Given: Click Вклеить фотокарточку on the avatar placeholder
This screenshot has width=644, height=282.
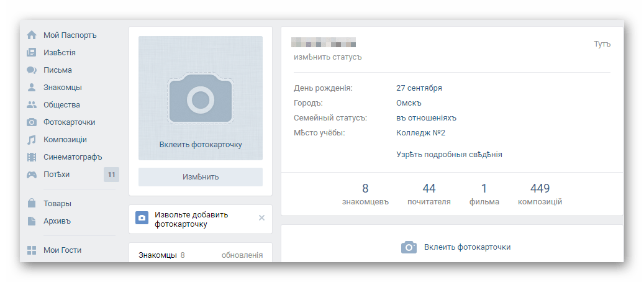Looking at the screenshot, I should (x=200, y=145).
